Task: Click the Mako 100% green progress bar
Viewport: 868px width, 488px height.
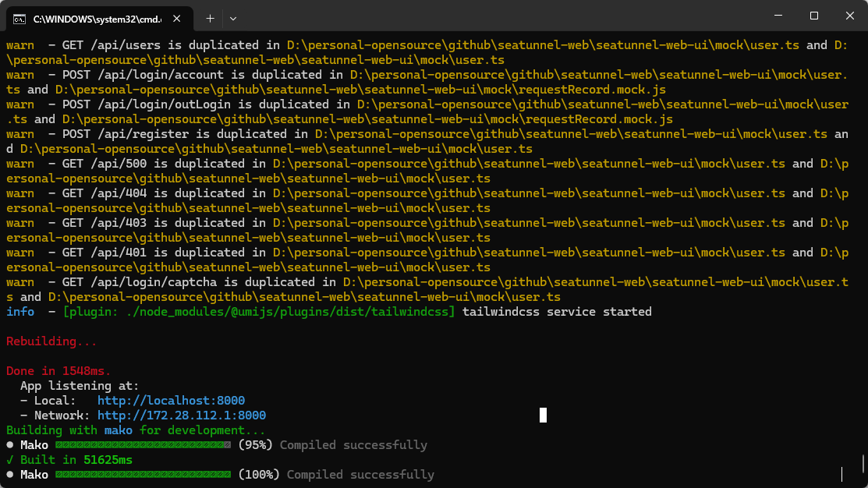Action: (x=143, y=475)
